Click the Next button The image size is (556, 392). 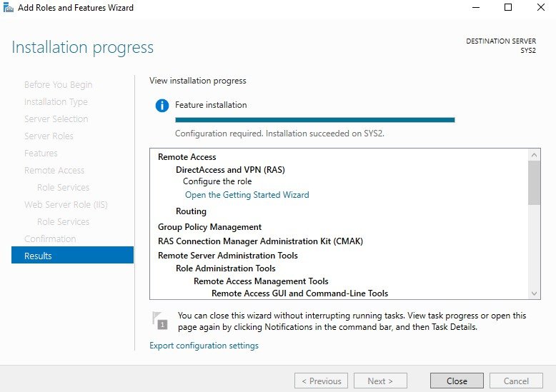click(x=380, y=381)
